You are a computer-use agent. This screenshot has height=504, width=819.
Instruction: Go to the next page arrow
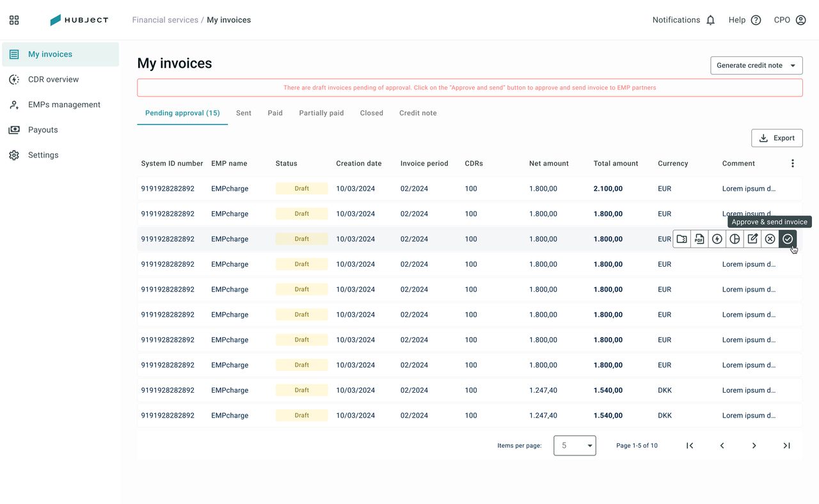[x=754, y=446]
